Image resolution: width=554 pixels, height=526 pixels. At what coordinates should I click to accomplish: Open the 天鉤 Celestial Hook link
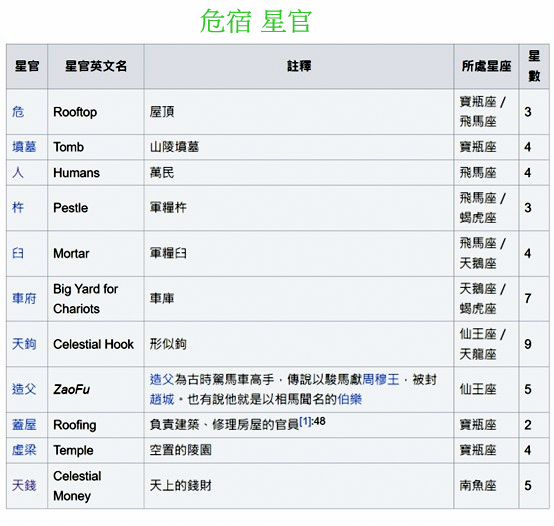[24, 344]
